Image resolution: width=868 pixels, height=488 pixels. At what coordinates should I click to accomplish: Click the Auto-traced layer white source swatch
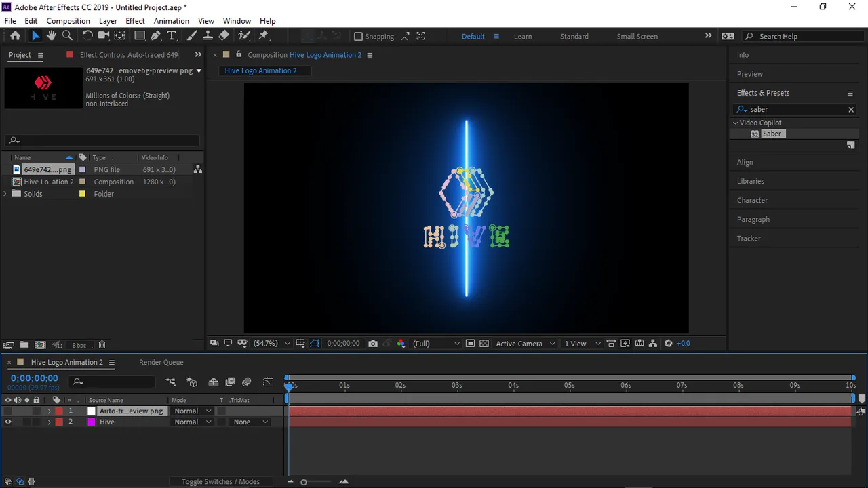[x=92, y=411]
